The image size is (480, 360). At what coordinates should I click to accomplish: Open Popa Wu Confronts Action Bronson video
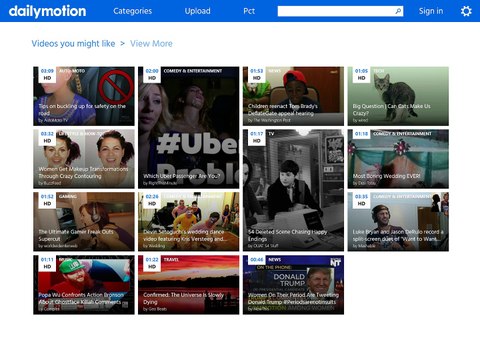(84, 285)
